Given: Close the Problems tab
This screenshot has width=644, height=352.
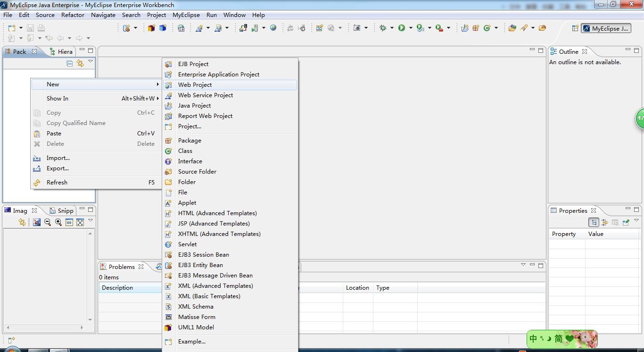Looking at the screenshot, I should [x=141, y=267].
